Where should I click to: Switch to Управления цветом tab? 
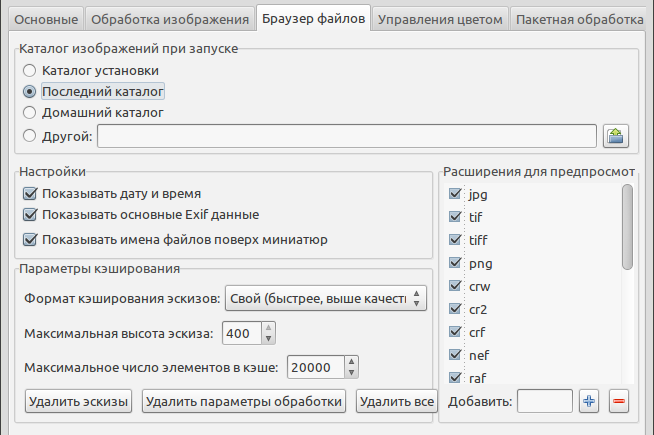(x=440, y=19)
